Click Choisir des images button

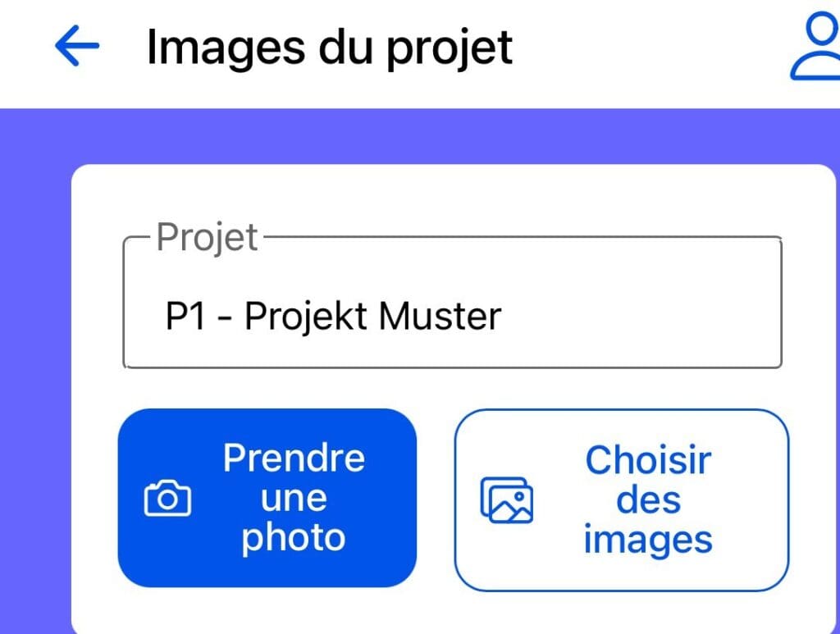coord(622,500)
